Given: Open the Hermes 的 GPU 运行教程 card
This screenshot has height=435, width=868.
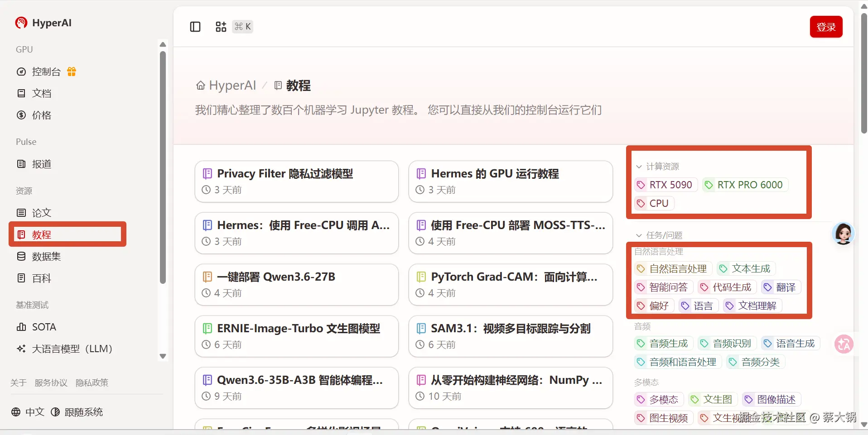Looking at the screenshot, I should click(x=511, y=182).
